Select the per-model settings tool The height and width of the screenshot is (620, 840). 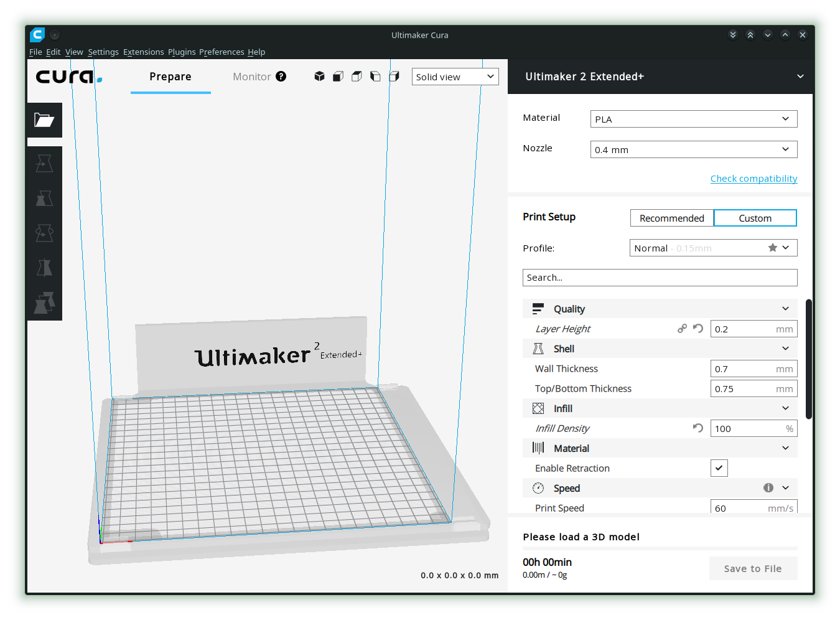[44, 303]
